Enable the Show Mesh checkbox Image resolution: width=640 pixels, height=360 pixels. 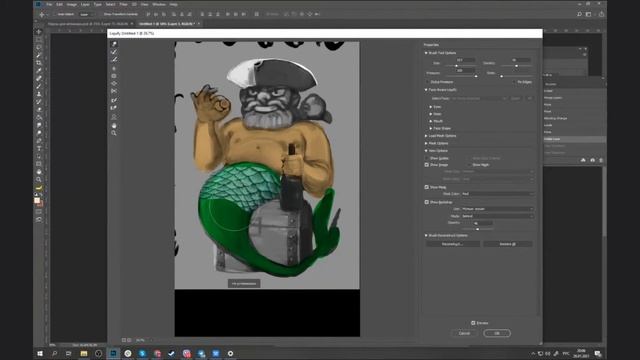[x=469, y=165]
